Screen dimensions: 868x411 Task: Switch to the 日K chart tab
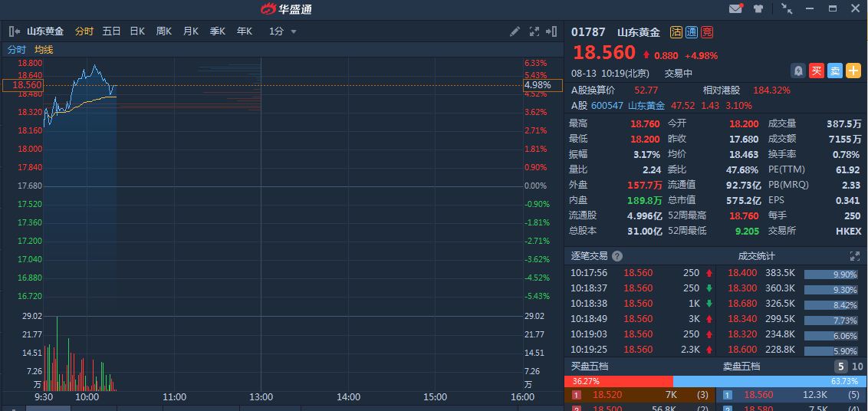137,31
